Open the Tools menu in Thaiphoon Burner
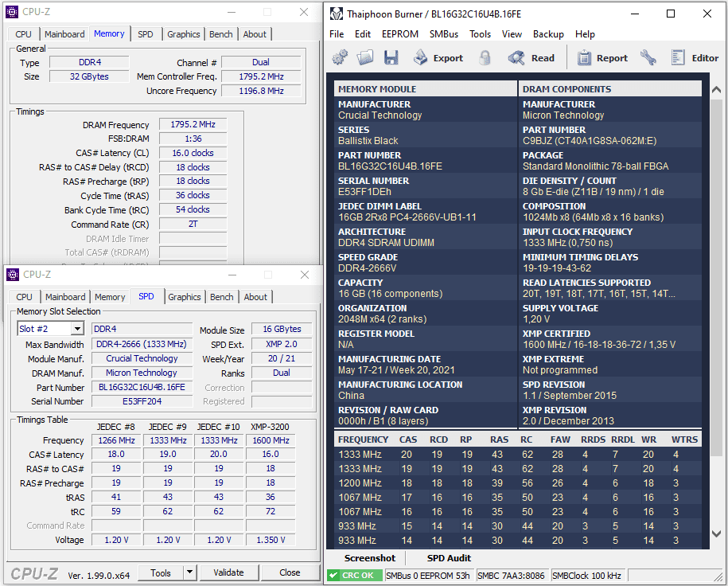This screenshot has width=728, height=586. click(480, 34)
